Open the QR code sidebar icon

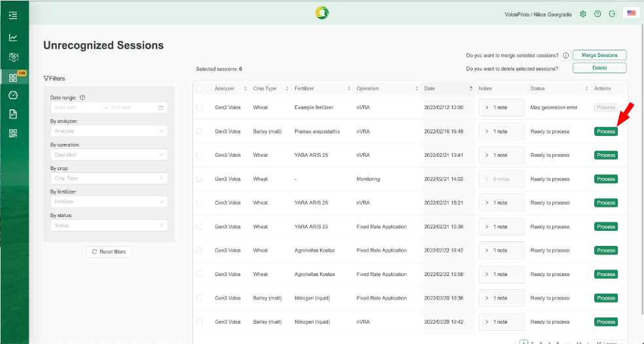13,133
